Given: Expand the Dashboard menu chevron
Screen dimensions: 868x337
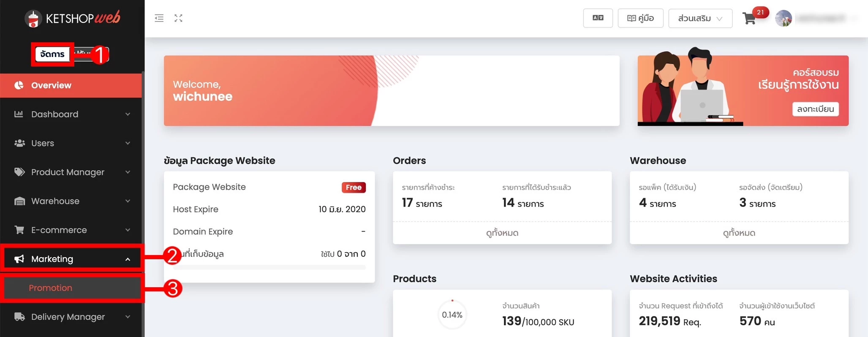Looking at the screenshot, I should pyautogui.click(x=128, y=114).
